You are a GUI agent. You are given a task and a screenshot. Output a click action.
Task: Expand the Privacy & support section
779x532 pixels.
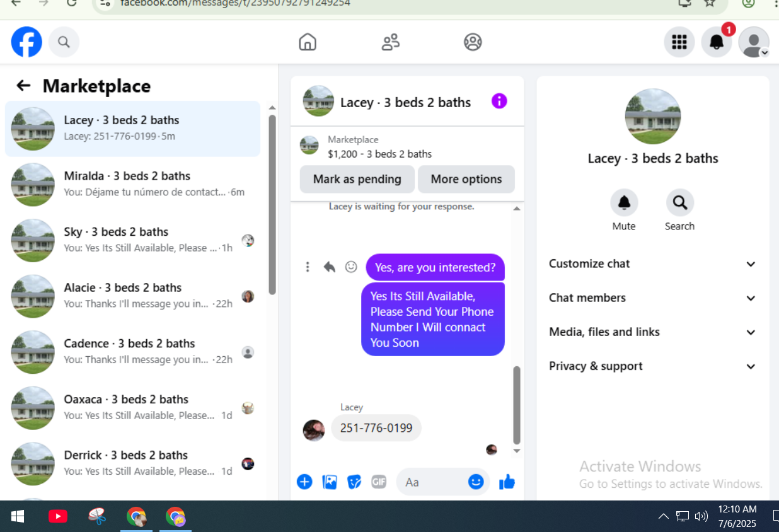click(x=652, y=366)
